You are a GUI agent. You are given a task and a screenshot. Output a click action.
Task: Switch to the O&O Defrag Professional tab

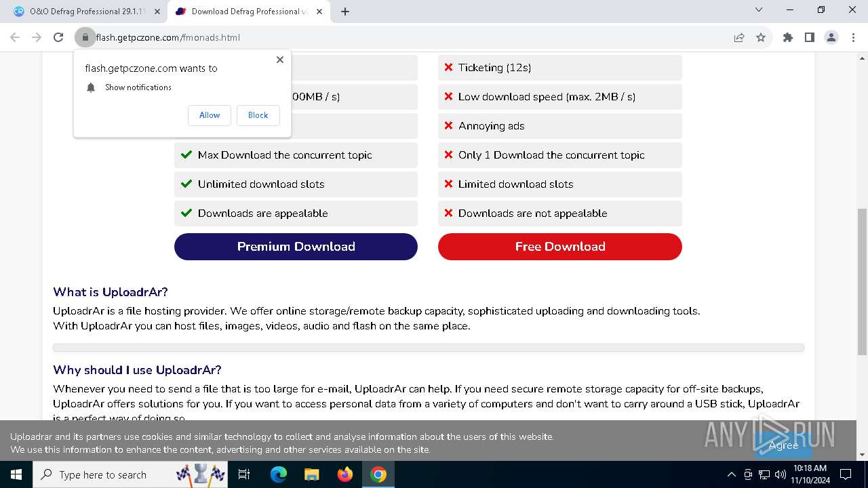click(x=87, y=12)
